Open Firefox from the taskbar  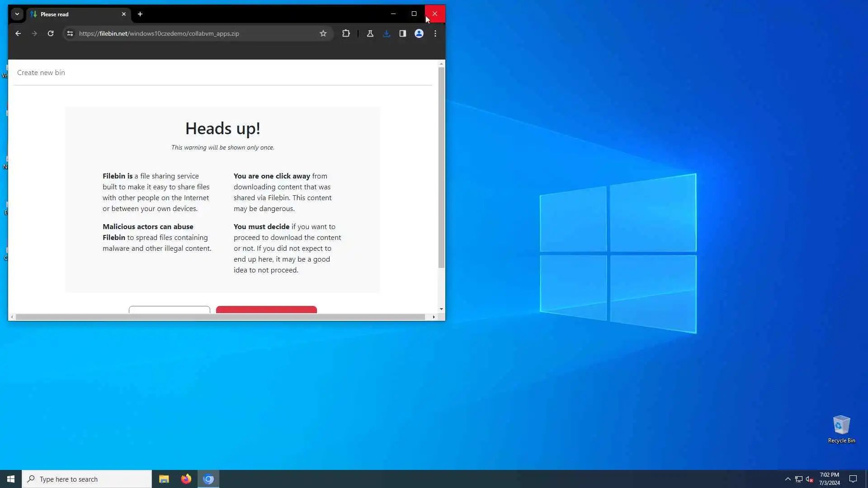click(x=186, y=479)
